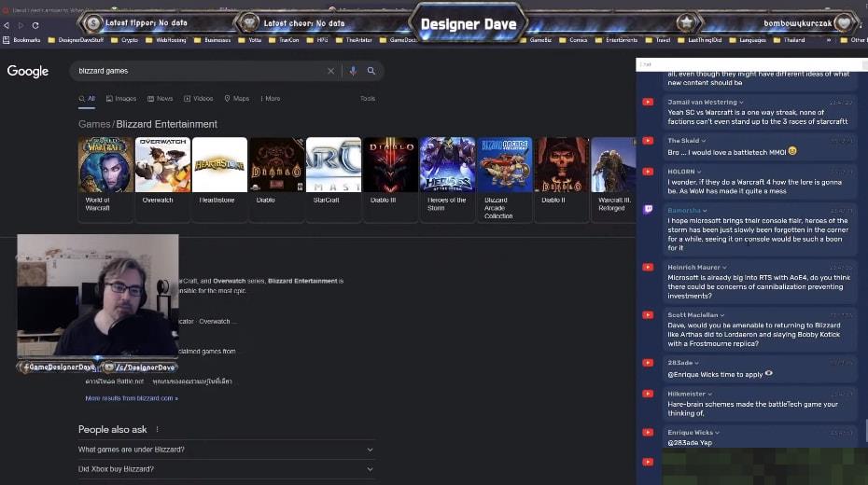Open dropdown next to Hilkmeister name
868x485 pixels.
[709, 395]
